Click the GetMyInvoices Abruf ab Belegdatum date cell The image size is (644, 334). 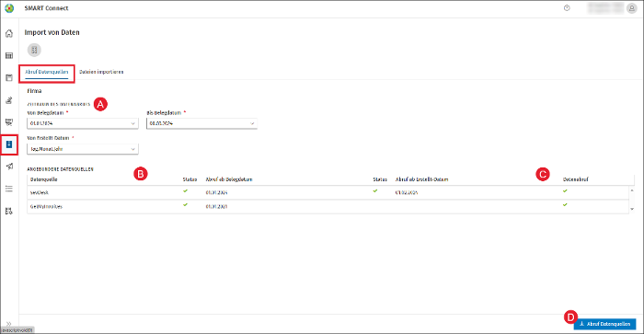click(216, 207)
